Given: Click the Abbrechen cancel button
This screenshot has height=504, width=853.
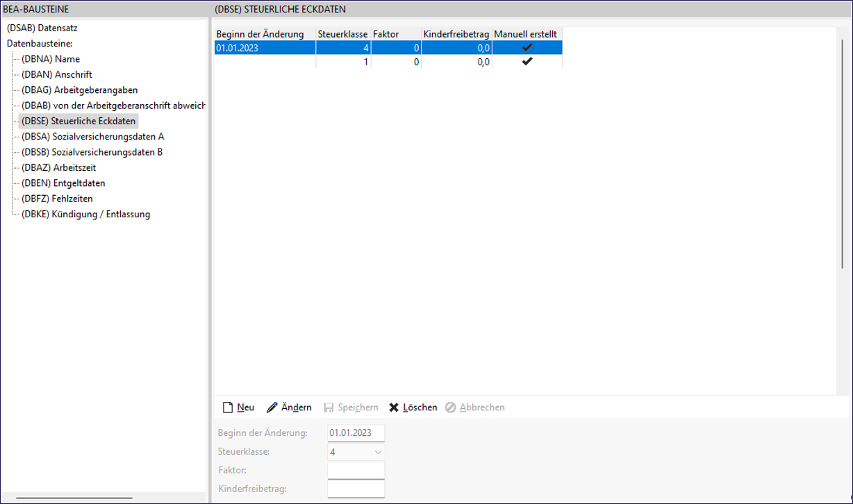Looking at the screenshot, I should point(475,408).
